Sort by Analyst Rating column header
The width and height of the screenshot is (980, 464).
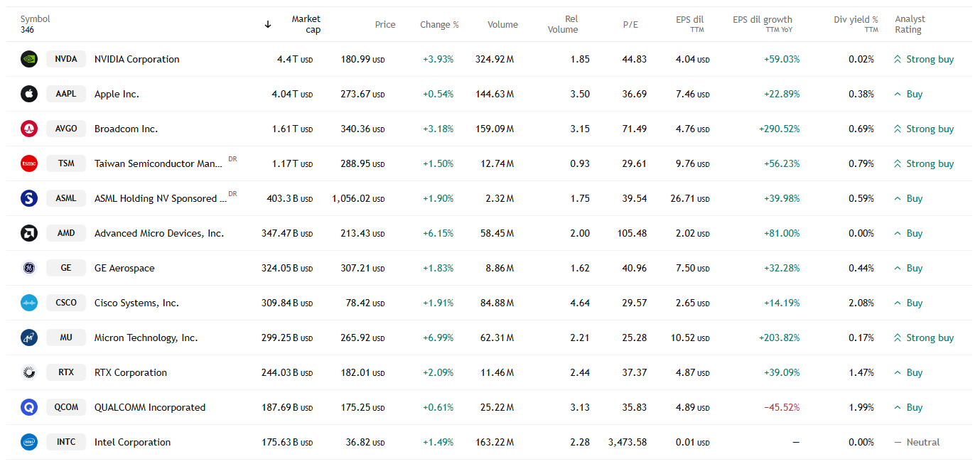coord(910,24)
